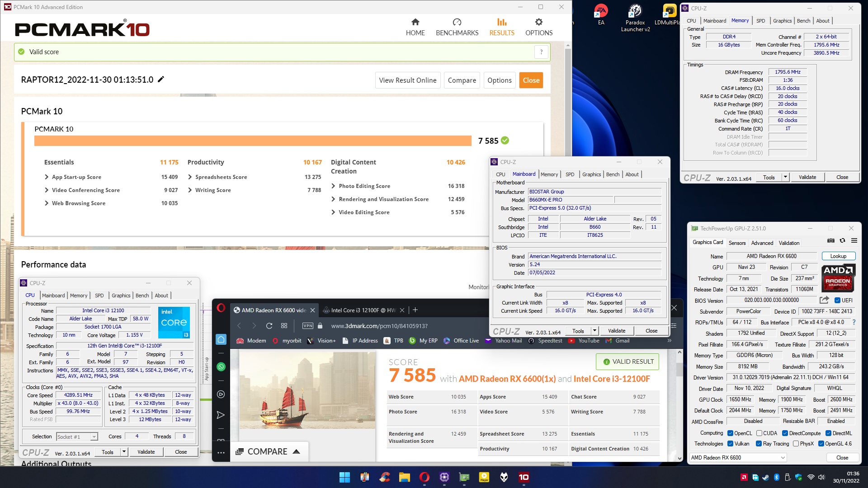Open GPU selection dropdown in GPU-Z
The width and height of the screenshot is (868, 488).
[x=738, y=458]
